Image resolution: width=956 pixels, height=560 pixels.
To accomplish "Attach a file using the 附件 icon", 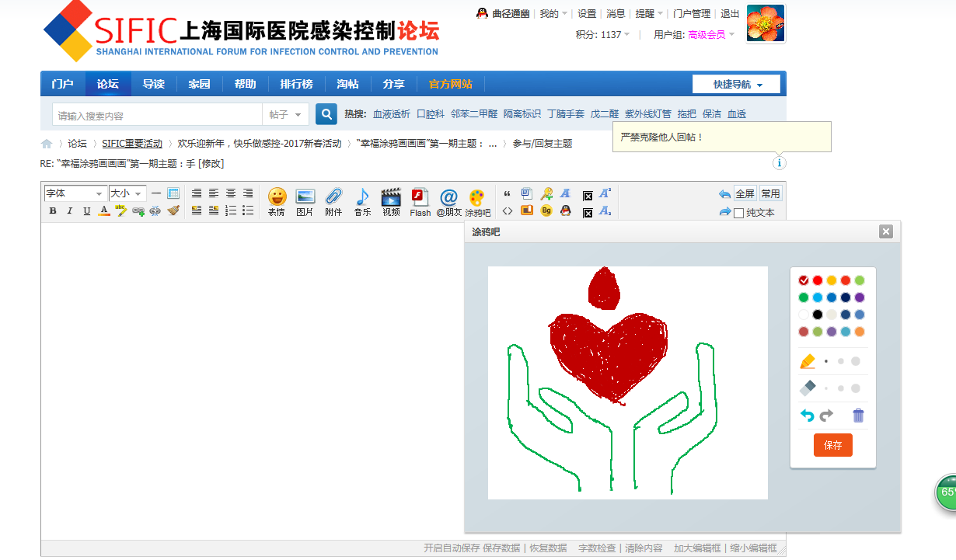I will (x=333, y=200).
